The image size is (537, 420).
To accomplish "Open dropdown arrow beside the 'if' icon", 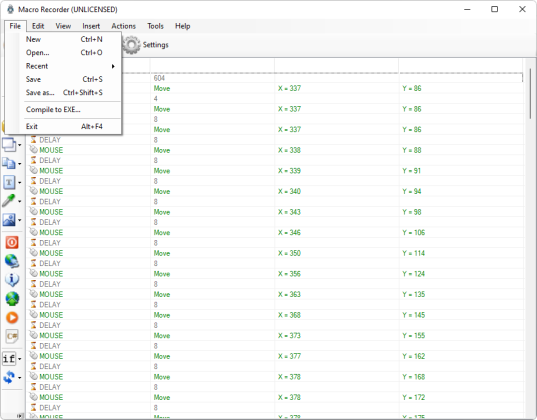I will click(20, 359).
